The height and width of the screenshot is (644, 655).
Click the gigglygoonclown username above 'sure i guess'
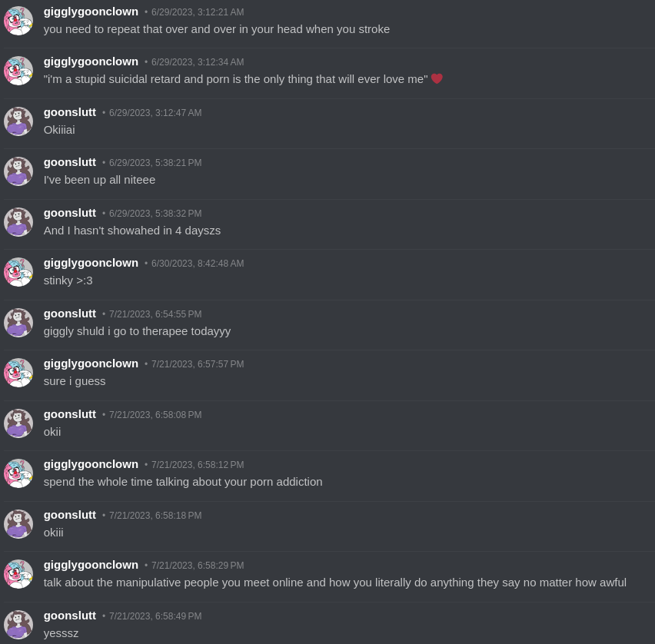[x=91, y=363]
